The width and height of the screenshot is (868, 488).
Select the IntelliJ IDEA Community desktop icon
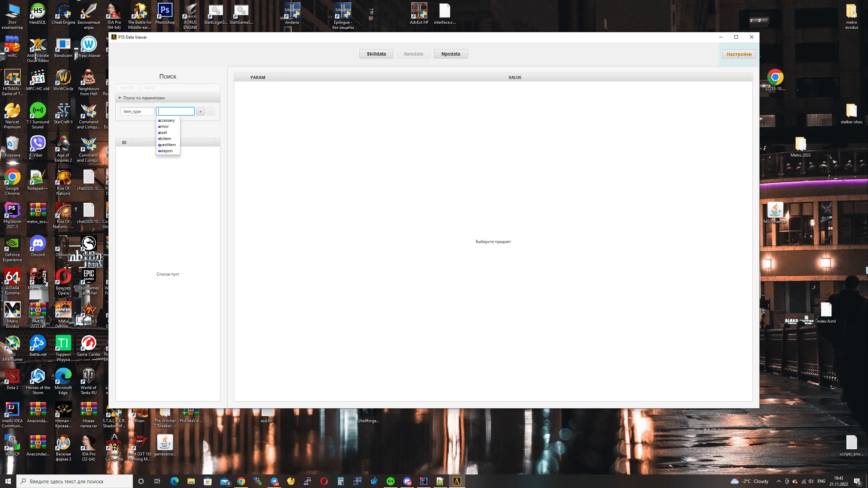coord(12,415)
